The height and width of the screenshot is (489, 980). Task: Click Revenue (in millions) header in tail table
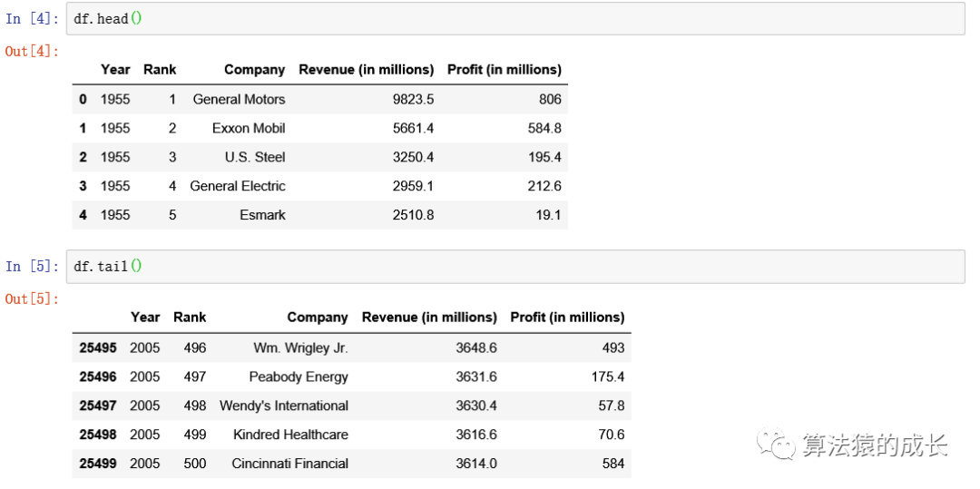pyautogui.click(x=429, y=318)
